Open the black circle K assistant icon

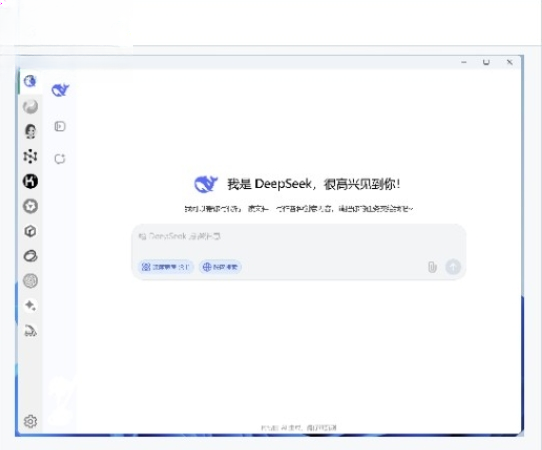tap(30, 181)
